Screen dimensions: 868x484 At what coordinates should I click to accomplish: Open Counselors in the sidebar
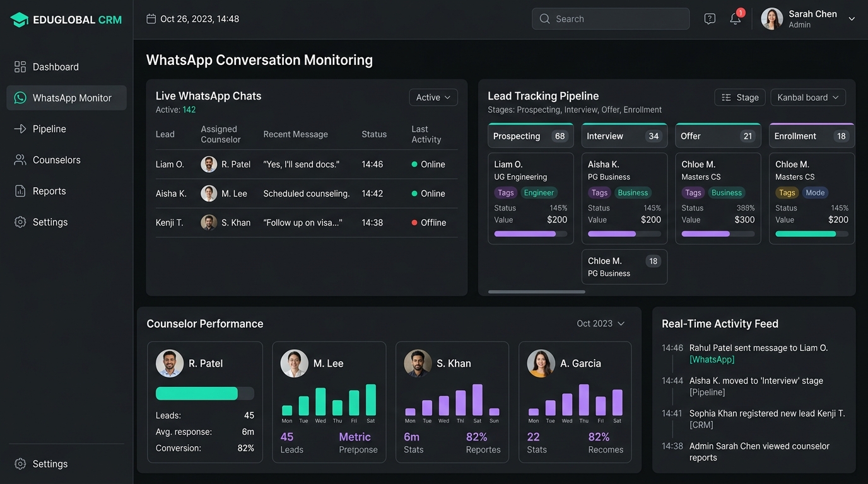[x=66, y=159]
